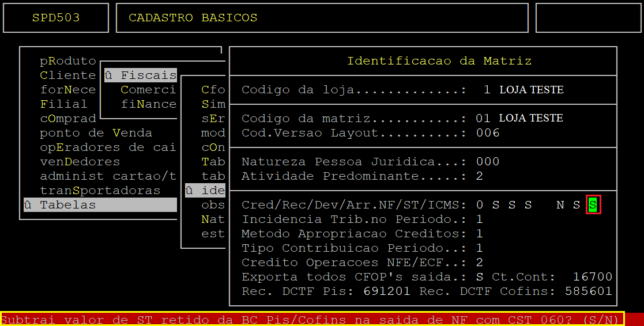Open tranSportadoras menu entry

tap(100, 191)
